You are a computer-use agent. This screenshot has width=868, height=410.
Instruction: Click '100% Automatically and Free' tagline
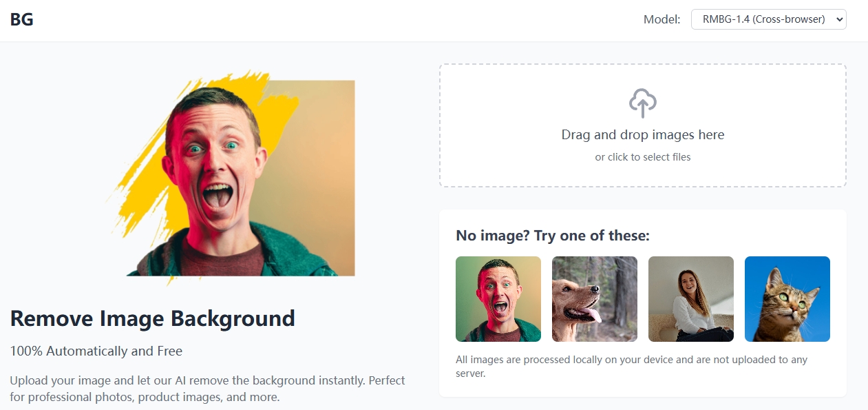tap(96, 351)
